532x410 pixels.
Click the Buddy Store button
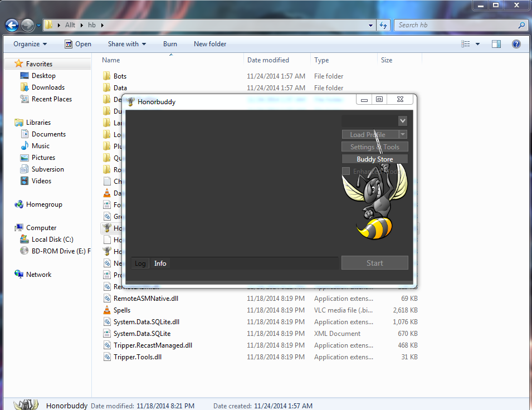[374, 159]
